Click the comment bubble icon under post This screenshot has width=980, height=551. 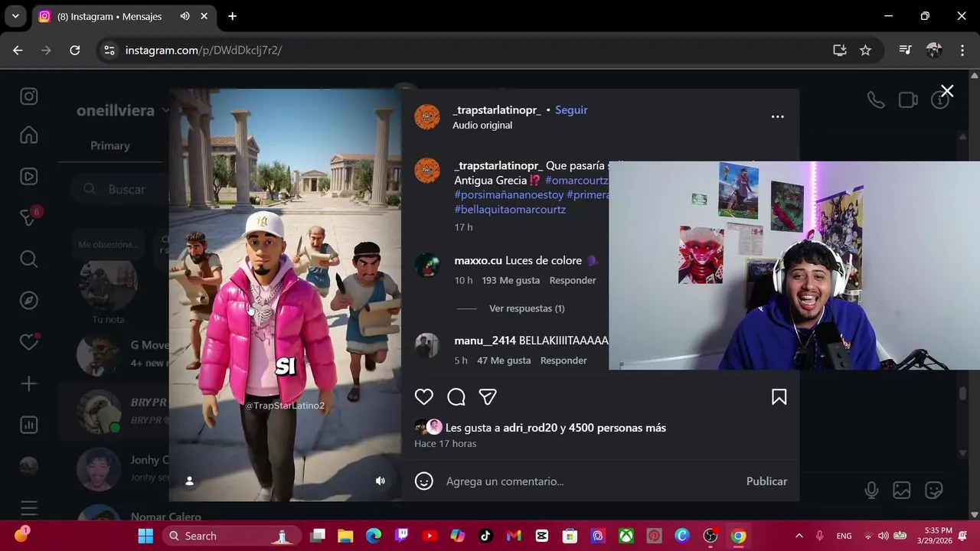tap(456, 396)
